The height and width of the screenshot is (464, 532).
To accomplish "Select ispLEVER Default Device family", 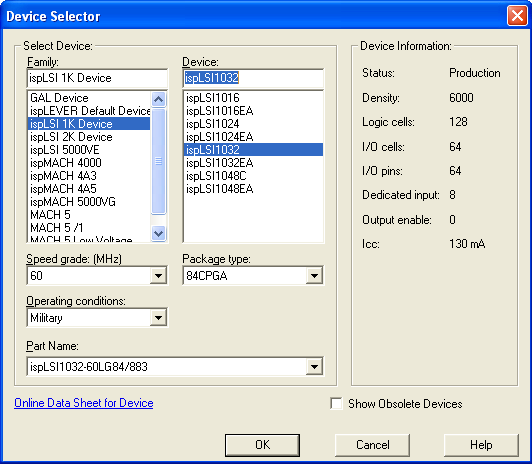I will coord(90,111).
